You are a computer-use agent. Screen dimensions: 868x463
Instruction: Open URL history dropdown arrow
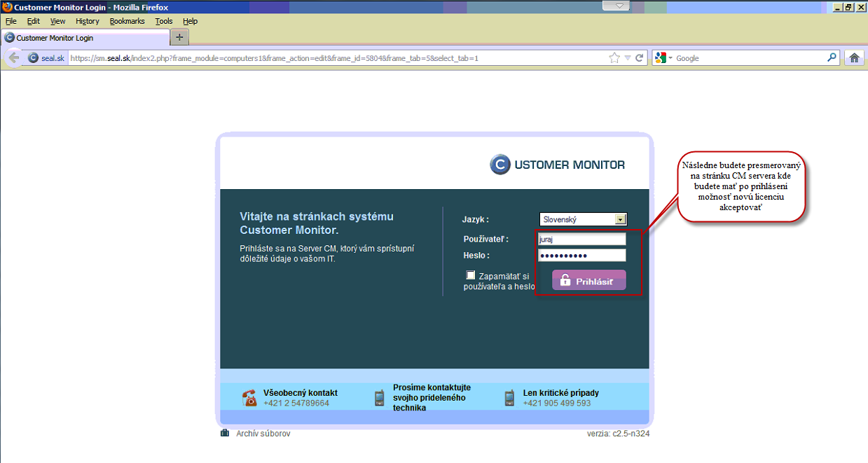[628, 58]
